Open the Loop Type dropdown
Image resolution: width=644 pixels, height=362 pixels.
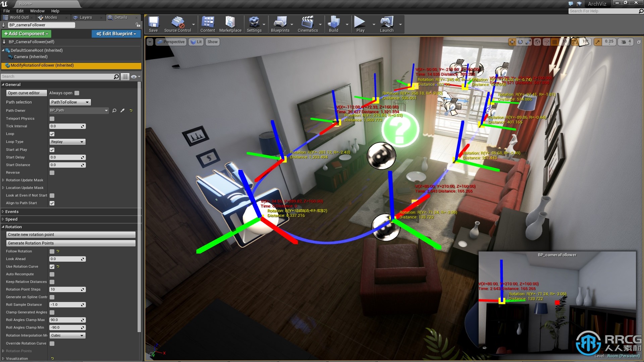coord(66,141)
